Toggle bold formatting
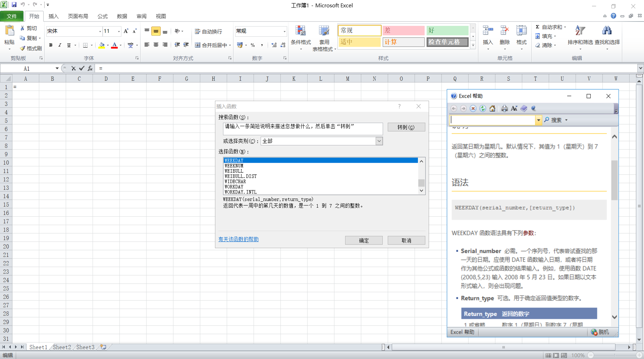The image size is (644, 359). (x=51, y=45)
